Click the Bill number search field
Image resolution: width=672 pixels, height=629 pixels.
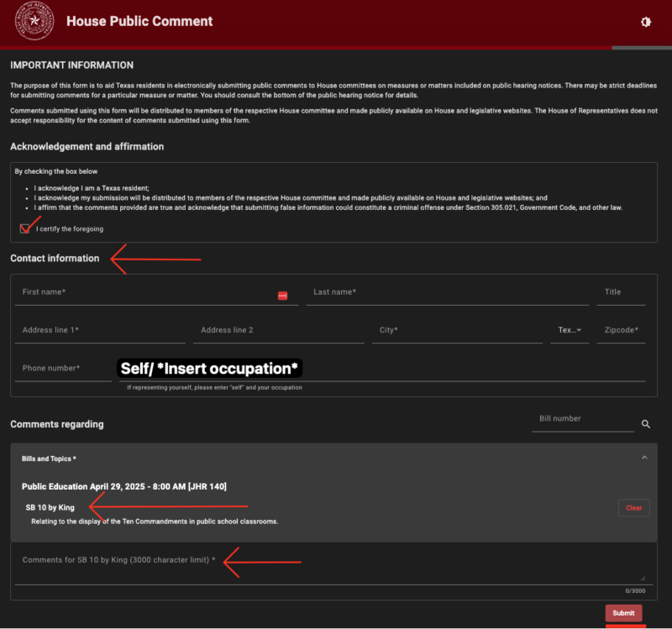click(x=581, y=419)
